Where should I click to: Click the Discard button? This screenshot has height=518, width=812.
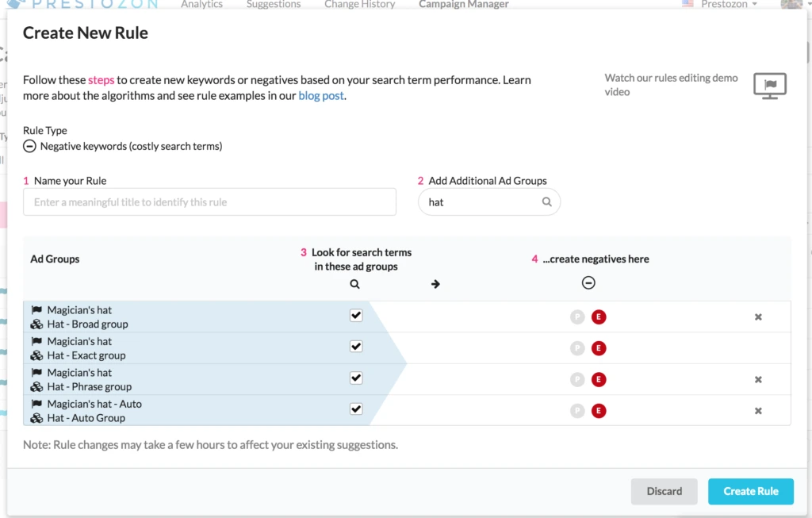coord(664,491)
